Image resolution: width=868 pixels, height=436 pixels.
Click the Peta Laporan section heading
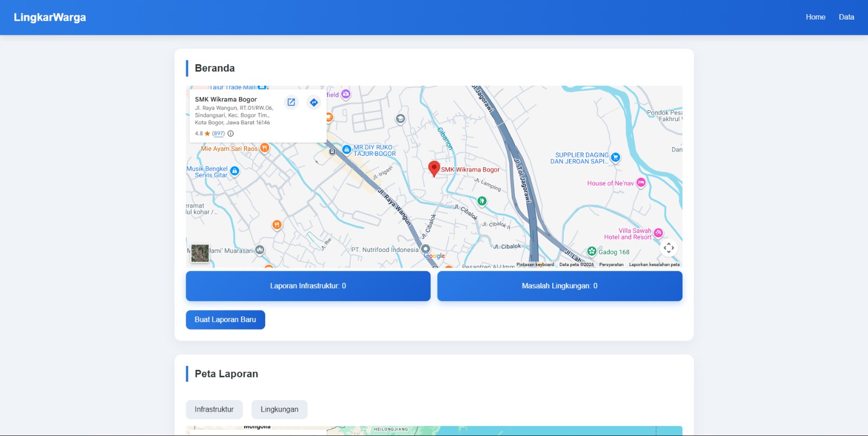pyautogui.click(x=226, y=374)
